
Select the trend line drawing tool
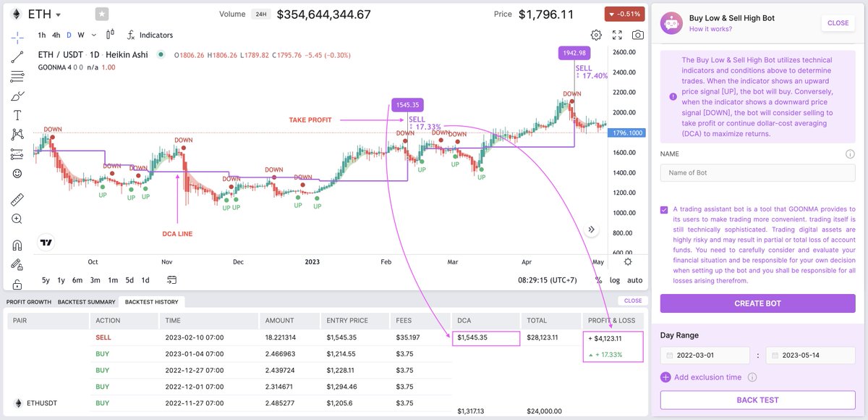pyautogui.click(x=17, y=57)
